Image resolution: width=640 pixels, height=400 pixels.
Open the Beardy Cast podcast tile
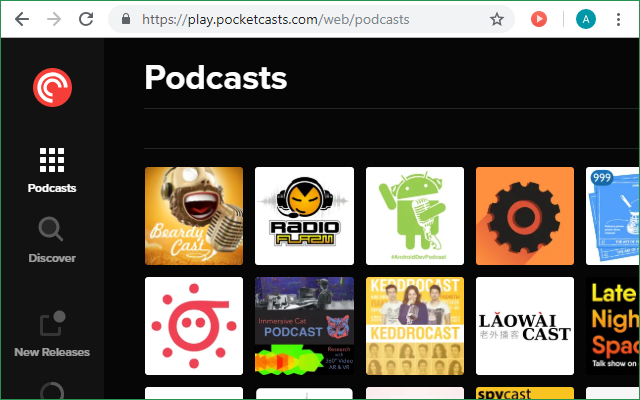point(194,216)
